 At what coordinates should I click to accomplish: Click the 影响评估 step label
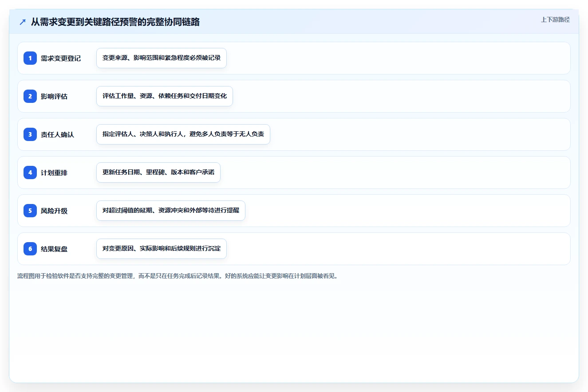tap(54, 96)
